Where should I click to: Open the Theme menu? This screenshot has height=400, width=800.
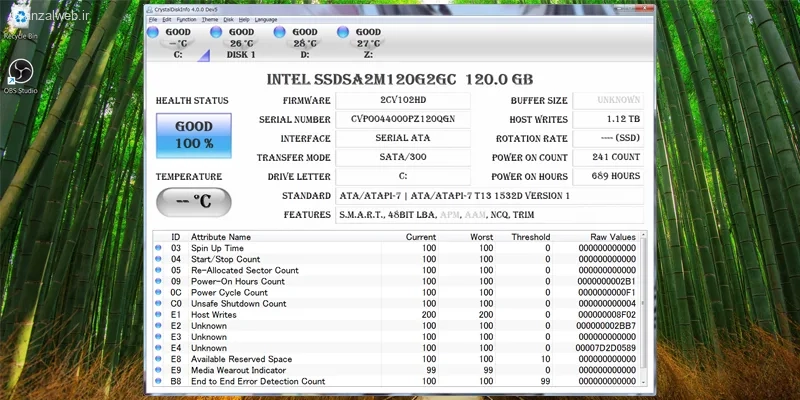(x=210, y=20)
